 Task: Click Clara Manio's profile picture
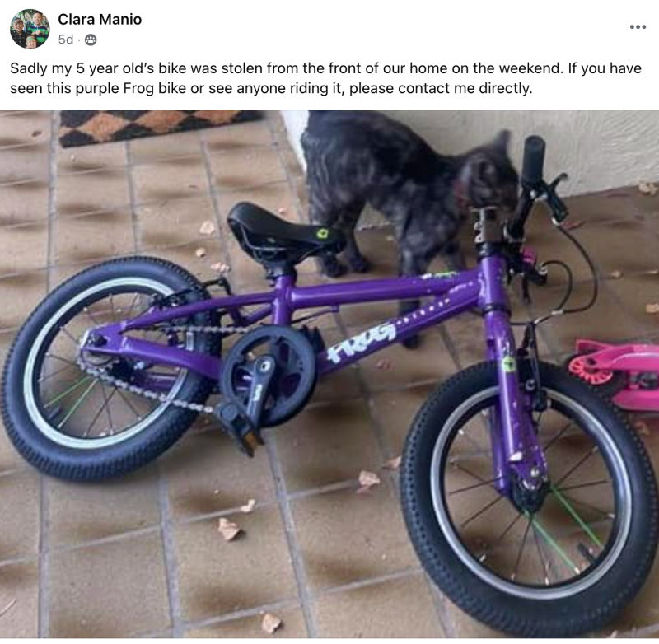coord(30,29)
